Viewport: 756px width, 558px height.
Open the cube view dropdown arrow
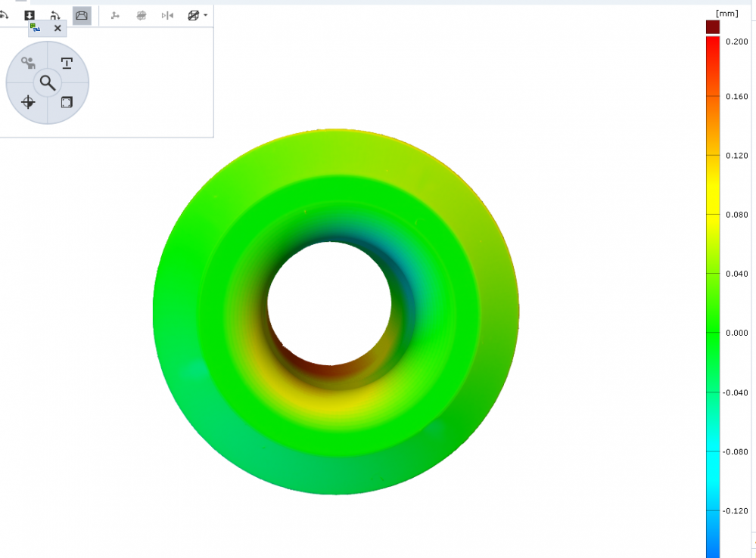pos(206,15)
